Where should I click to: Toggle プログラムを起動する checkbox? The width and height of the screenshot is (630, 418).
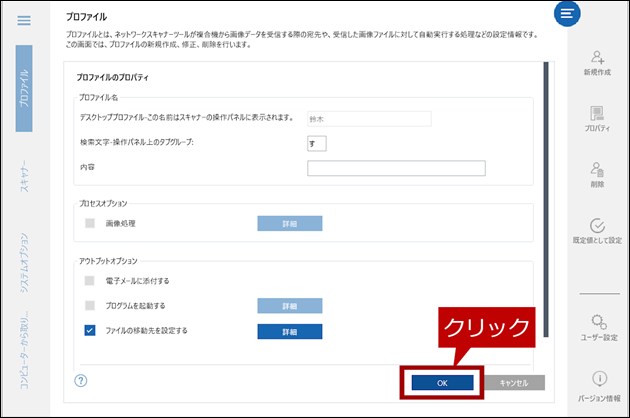point(90,305)
